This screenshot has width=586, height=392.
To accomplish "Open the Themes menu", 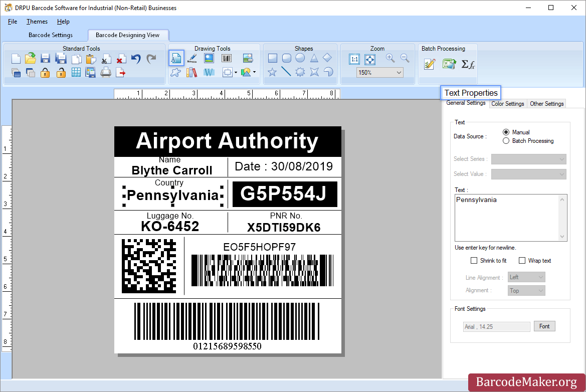I will (x=37, y=22).
